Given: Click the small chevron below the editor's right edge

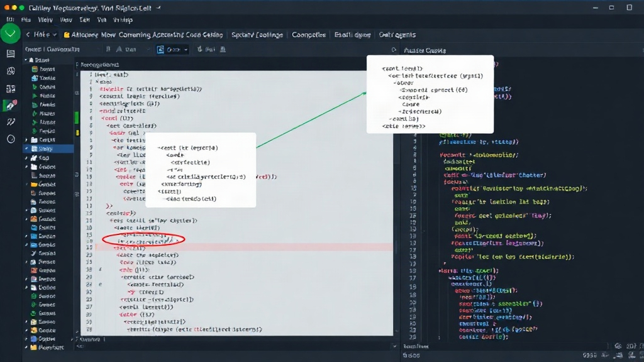Looking at the screenshot, I should [394, 346].
